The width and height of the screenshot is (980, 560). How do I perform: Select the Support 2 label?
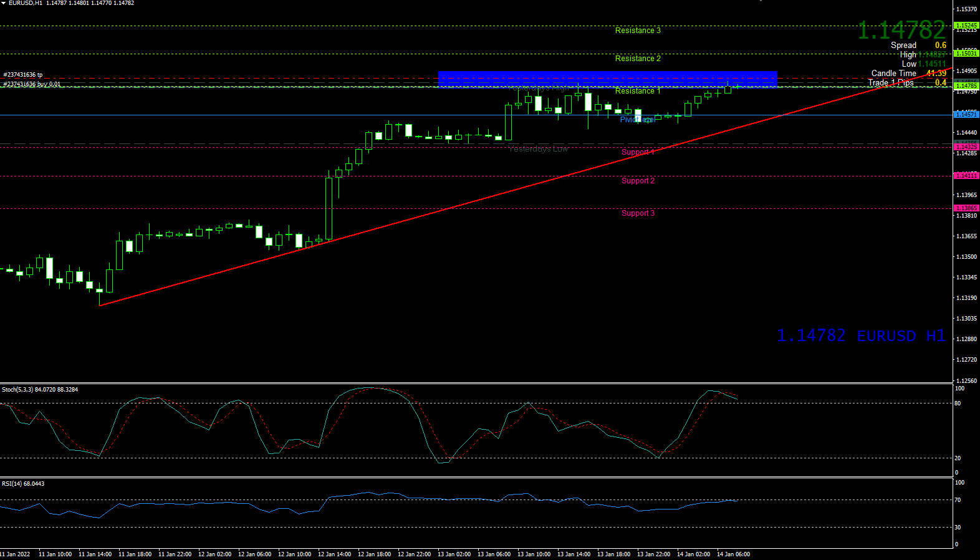point(637,181)
